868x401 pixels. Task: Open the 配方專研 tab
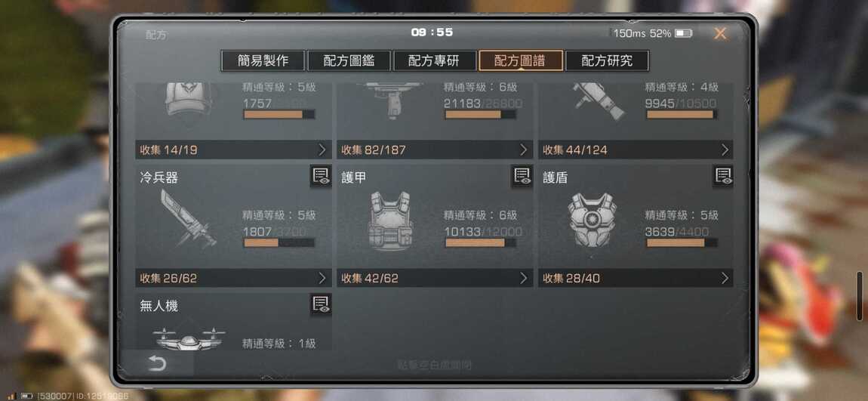435,60
